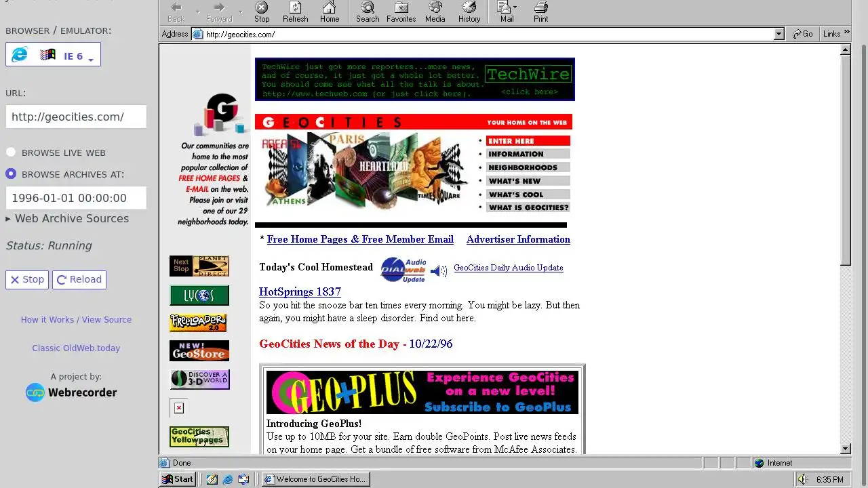This screenshot has width=868, height=488.
Task: Click the URL input field
Action: 76,117
